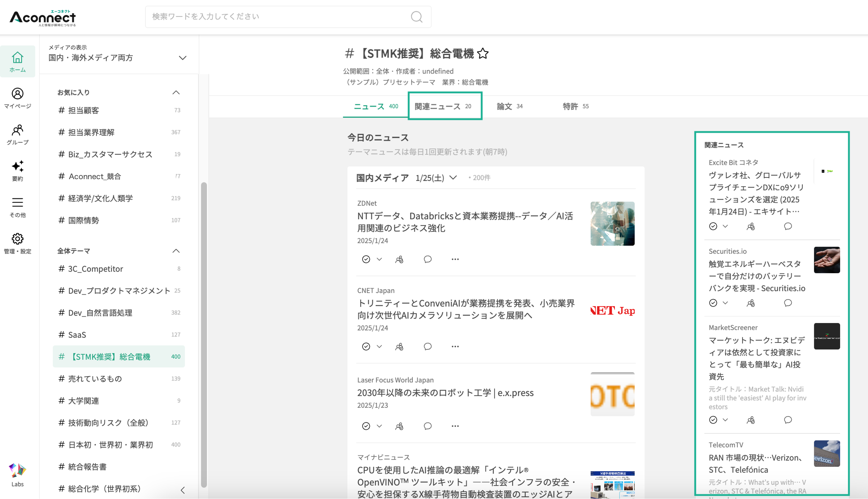Collapse sidebar with bottom left-arrow
This screenshot has height=499, width=868.
(183, 490)
